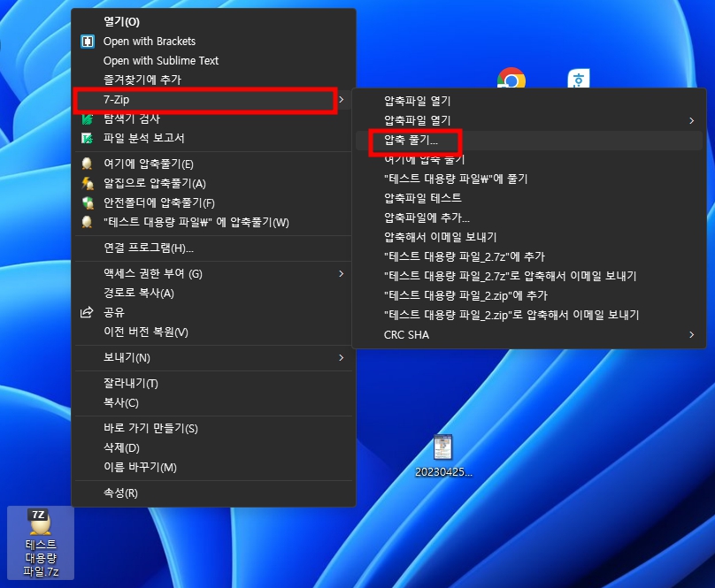The width and height of the screenshot is (715, 588).
Task: Select "테스트 대용량 파일_2.zip"에 추가
Action: [x=529, y=296]
